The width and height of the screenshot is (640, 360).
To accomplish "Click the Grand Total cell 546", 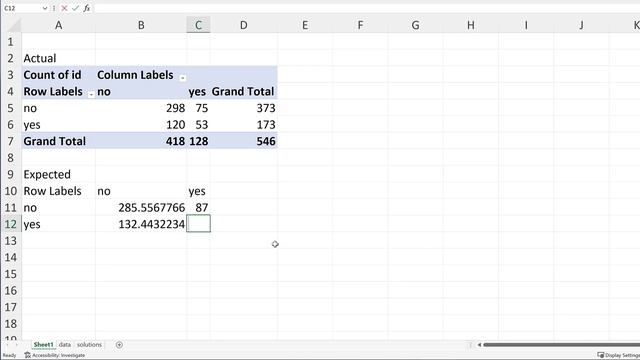I will (244, 141).
